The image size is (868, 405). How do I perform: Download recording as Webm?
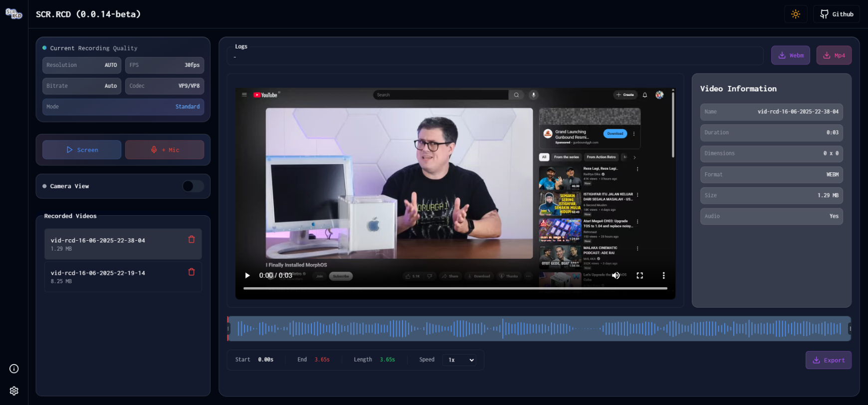(791, 55)
